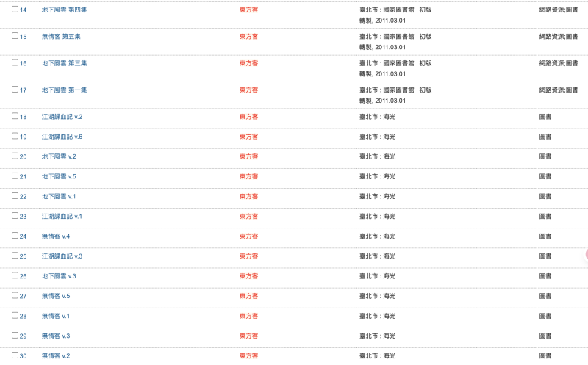The height and width of the screenshot is (365, 588).
Task: Select the checkbox next to record 20
Action: pos(15,156)
